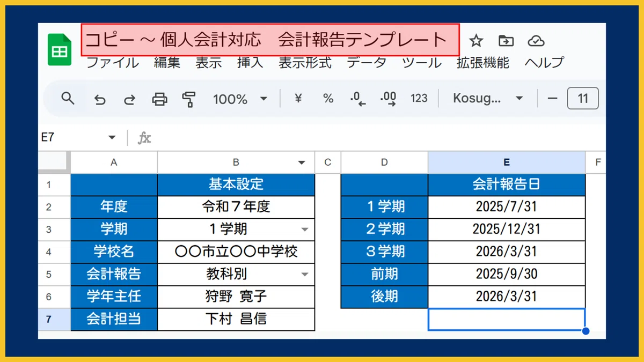Select row 7 header
The image size is (644, 362).
click(54, 320)
